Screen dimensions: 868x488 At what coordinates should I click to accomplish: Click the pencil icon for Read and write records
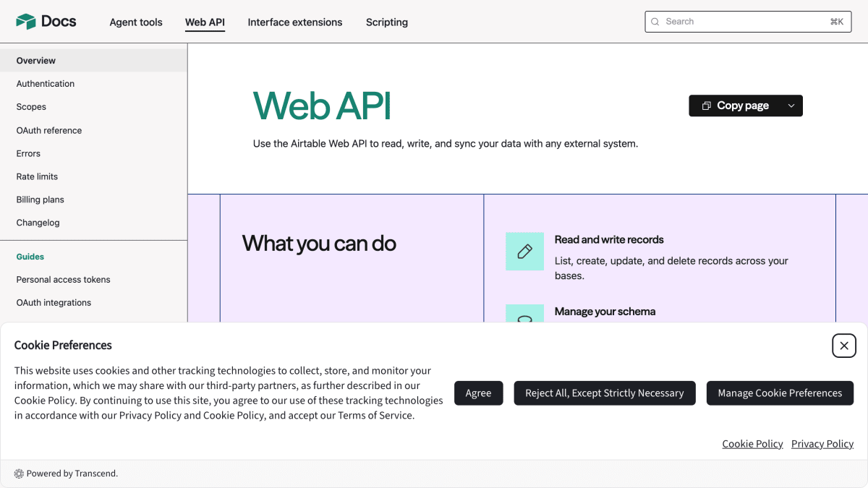tap(524, 252)
